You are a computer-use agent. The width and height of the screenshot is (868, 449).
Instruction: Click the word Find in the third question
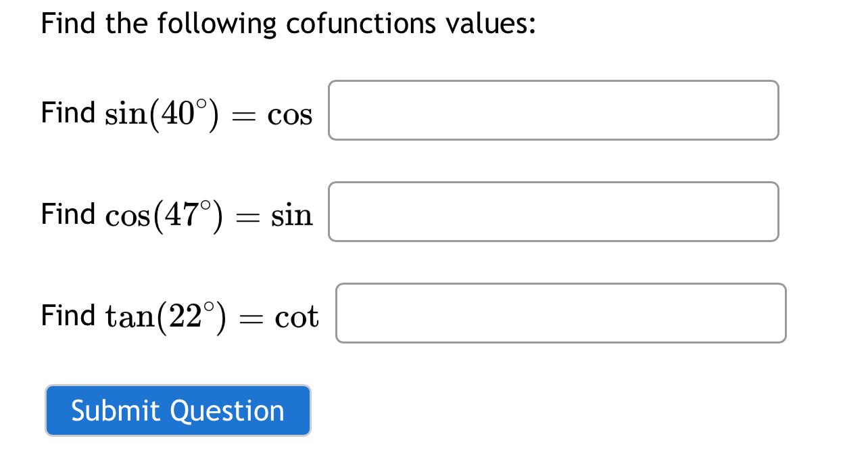[x=68, y=314]
